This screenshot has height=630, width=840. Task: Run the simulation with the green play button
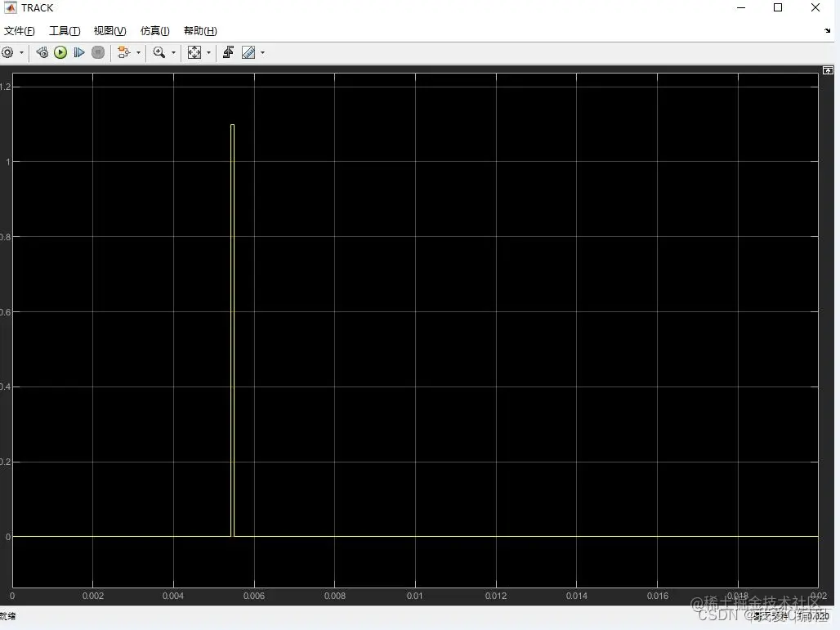coord(60,52)
